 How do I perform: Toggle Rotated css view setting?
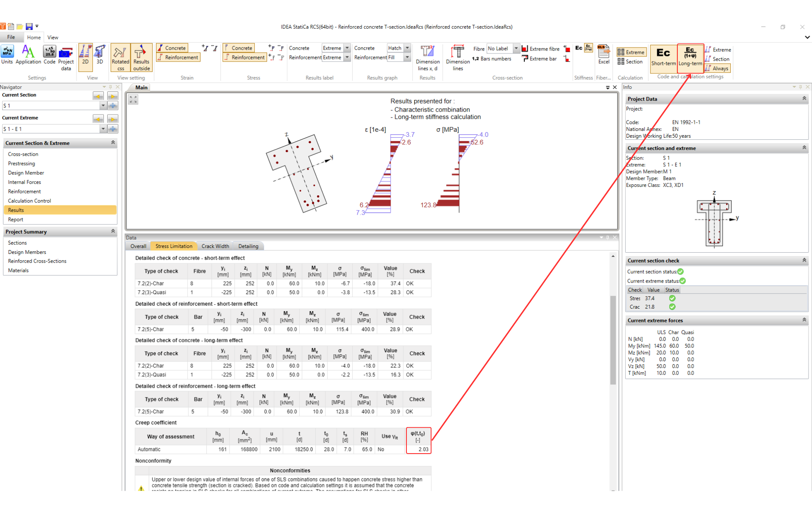click(120, 57)
